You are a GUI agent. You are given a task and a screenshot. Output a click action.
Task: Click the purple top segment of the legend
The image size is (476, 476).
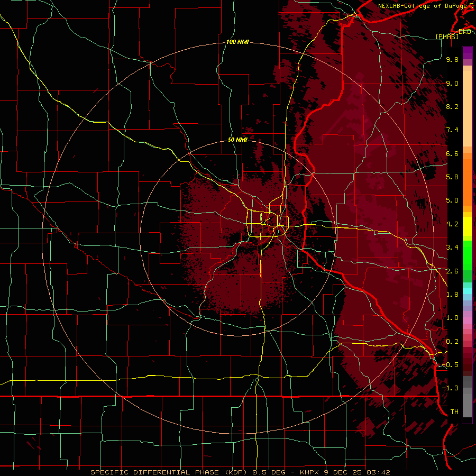pos(467,53)
